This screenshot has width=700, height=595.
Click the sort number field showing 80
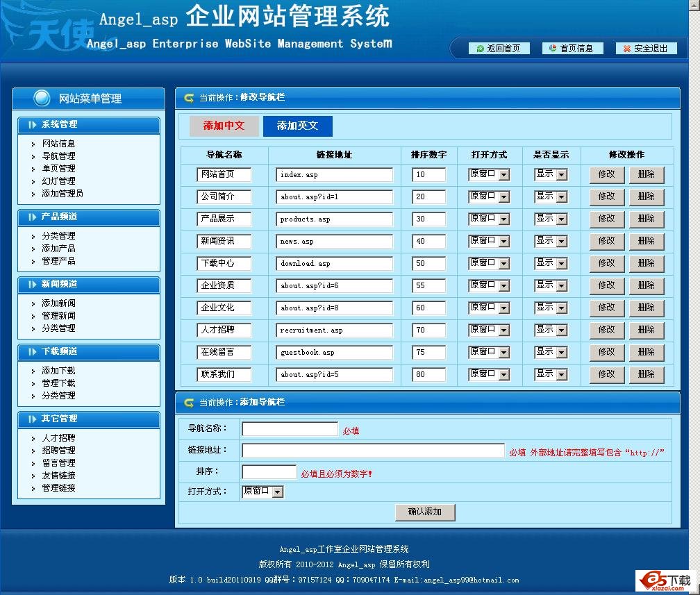pos(429,374)
